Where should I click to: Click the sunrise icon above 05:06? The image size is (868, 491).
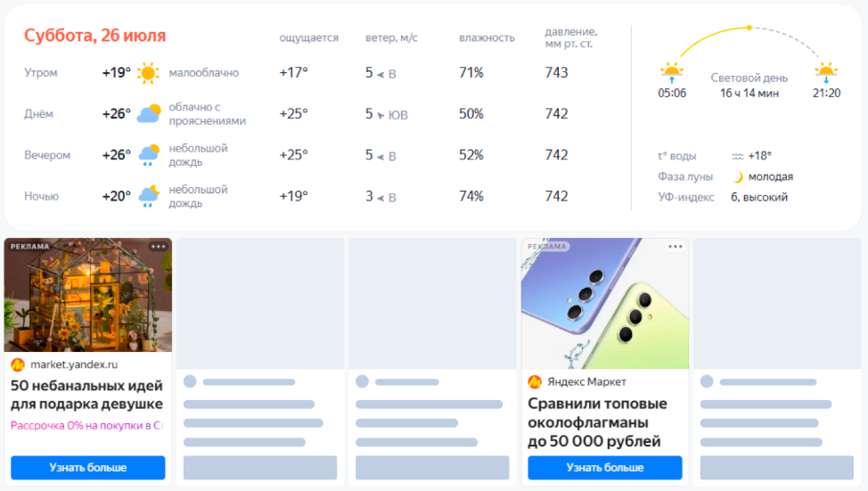point(671,71)
